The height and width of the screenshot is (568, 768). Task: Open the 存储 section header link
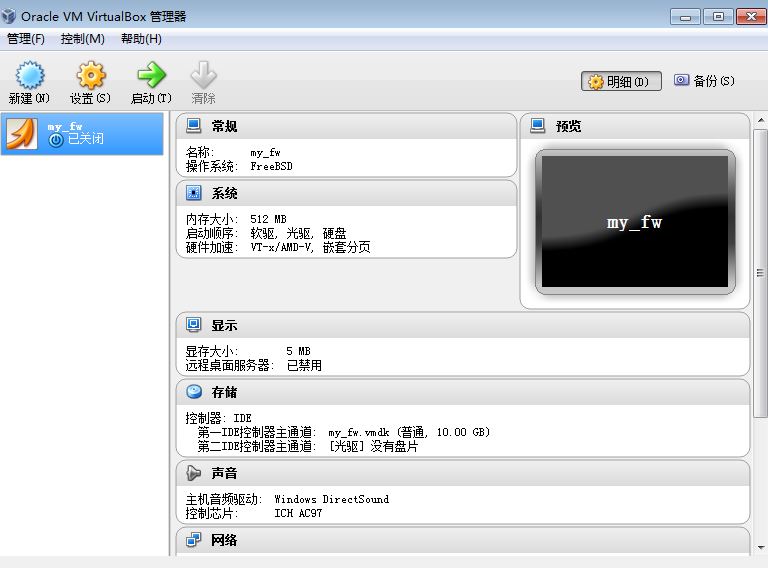[224, 392]
